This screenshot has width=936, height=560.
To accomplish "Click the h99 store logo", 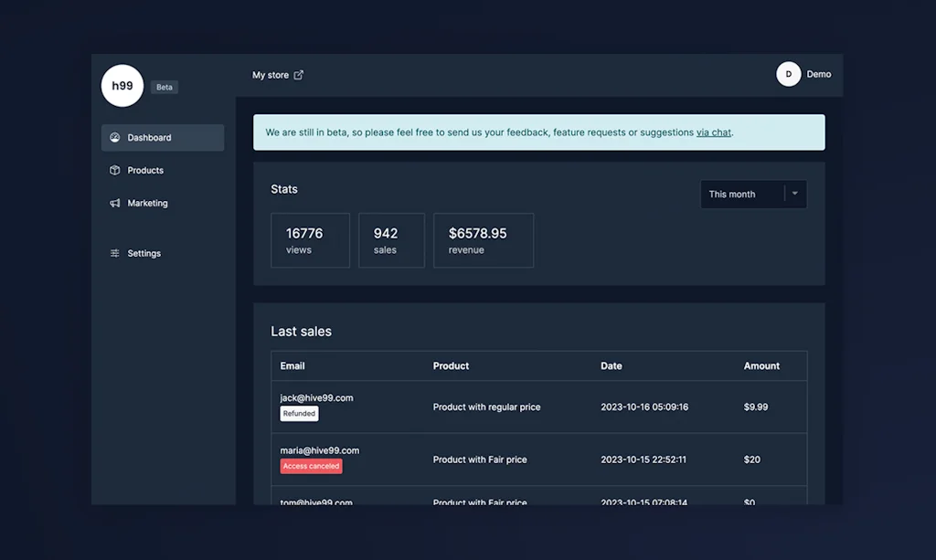I will click(x=122, y=85).
